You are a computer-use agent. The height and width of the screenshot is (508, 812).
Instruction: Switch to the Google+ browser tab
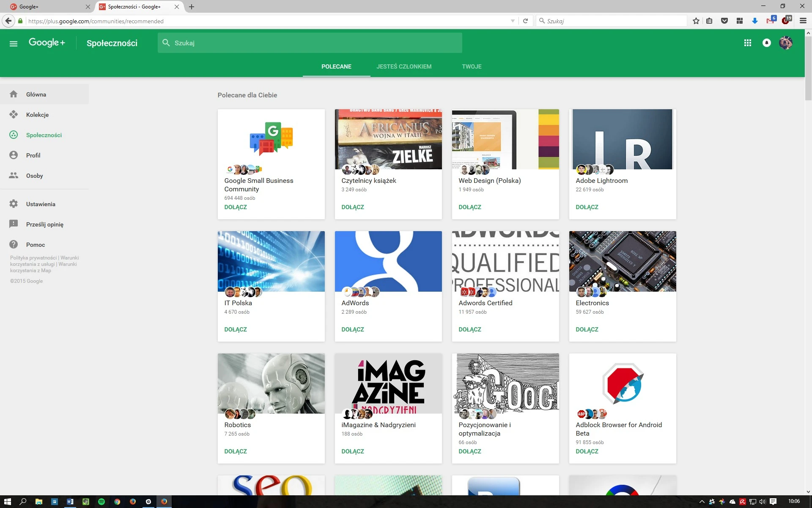[x=50, y=7]
